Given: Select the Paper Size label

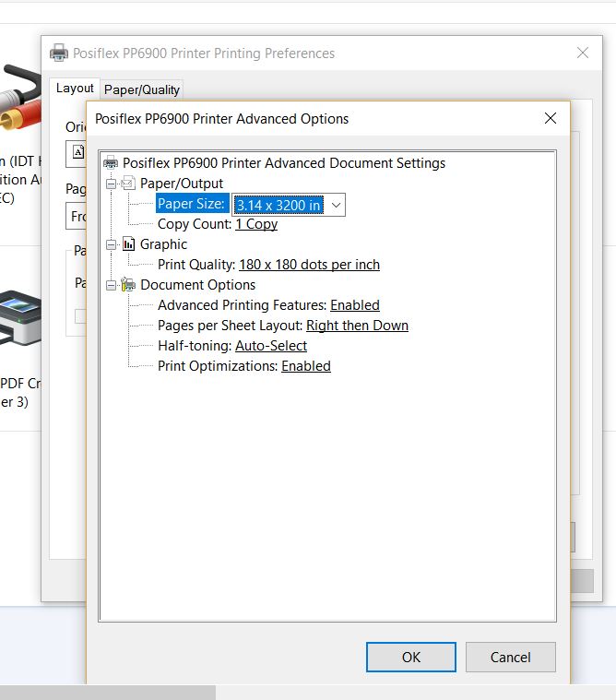Looking at the screenshot, I should 191,204.
